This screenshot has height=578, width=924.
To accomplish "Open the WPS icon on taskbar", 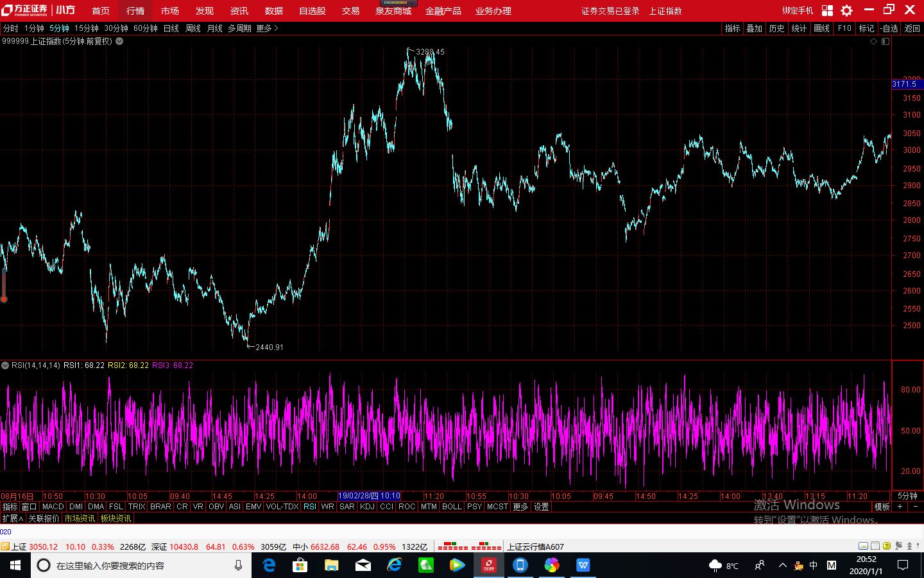I will [583, 565].
